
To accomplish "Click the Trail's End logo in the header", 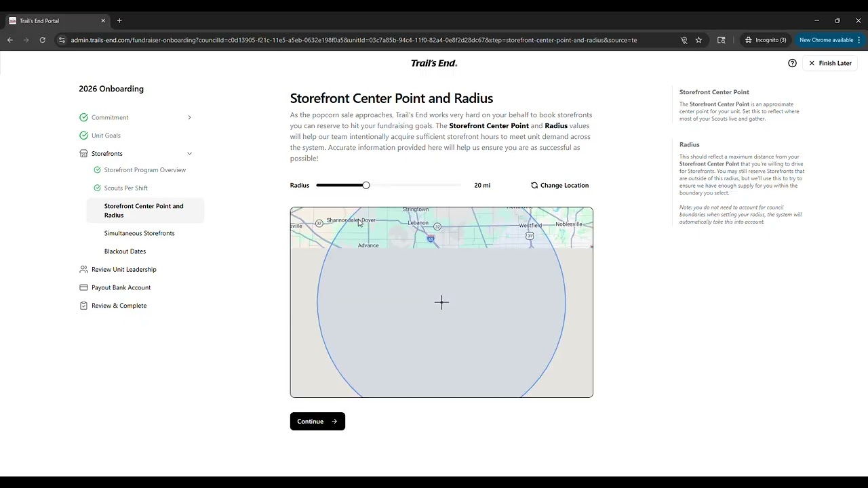I will [434, 63].
